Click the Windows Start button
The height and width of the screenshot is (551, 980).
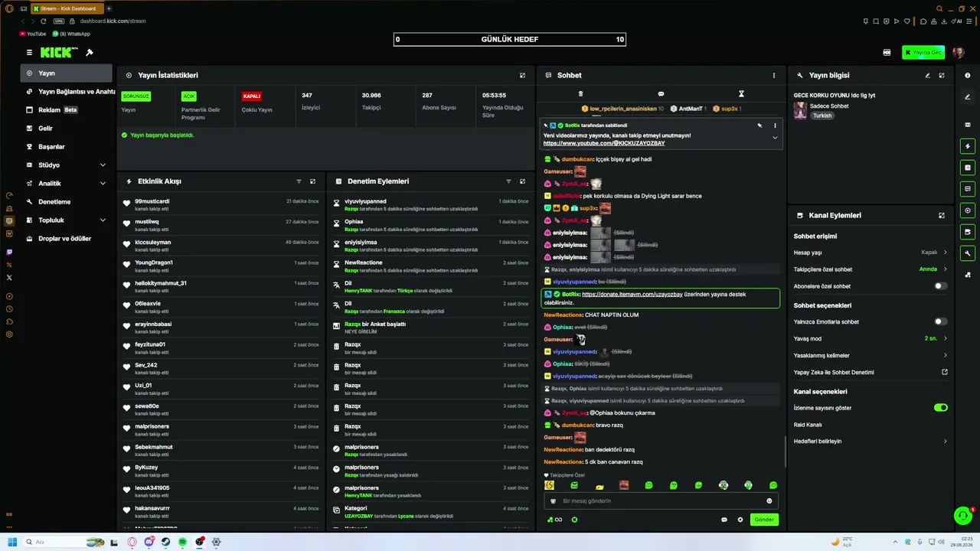click(11, 542)
